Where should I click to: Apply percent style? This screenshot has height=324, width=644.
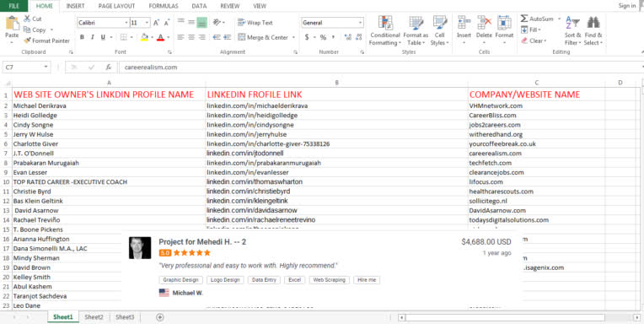(323, 37)
